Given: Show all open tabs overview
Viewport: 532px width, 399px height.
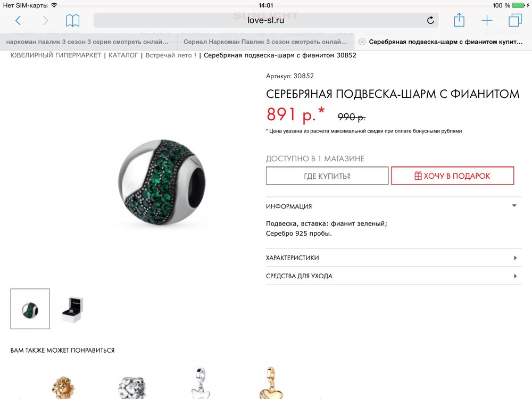Looking at the screenshot, I should point(515,20).
